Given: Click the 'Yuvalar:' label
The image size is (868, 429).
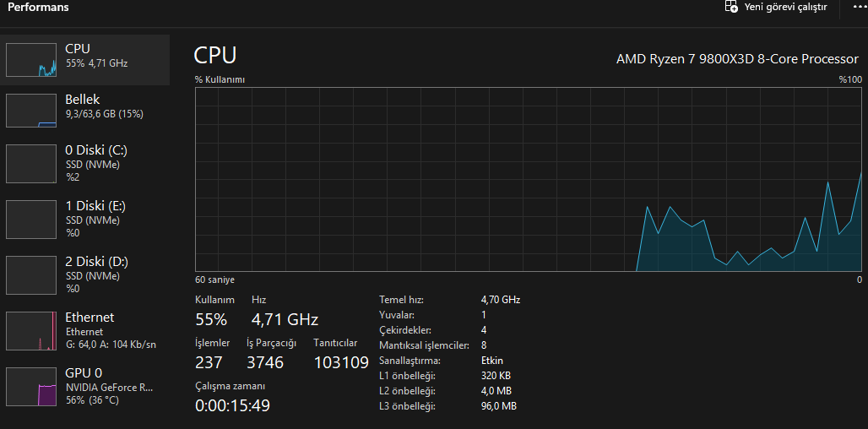Looking at the screenshot, I should coord(397,315).
